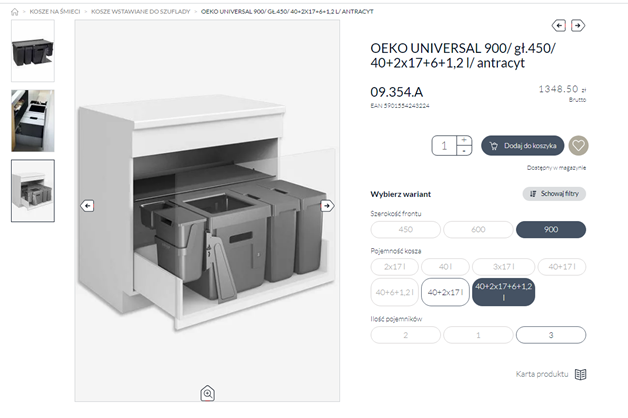Select front width 600 option
The image size is (628, 418).
click(x=478, y=230)
